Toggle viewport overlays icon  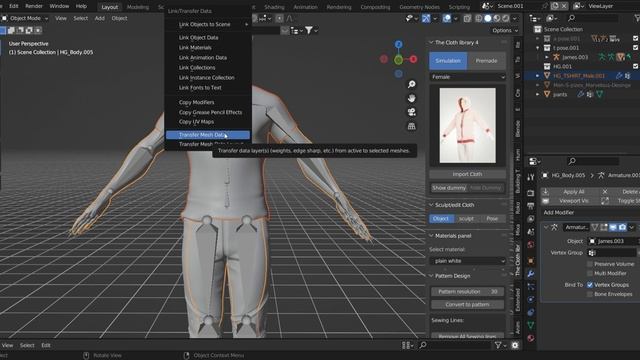447,18
